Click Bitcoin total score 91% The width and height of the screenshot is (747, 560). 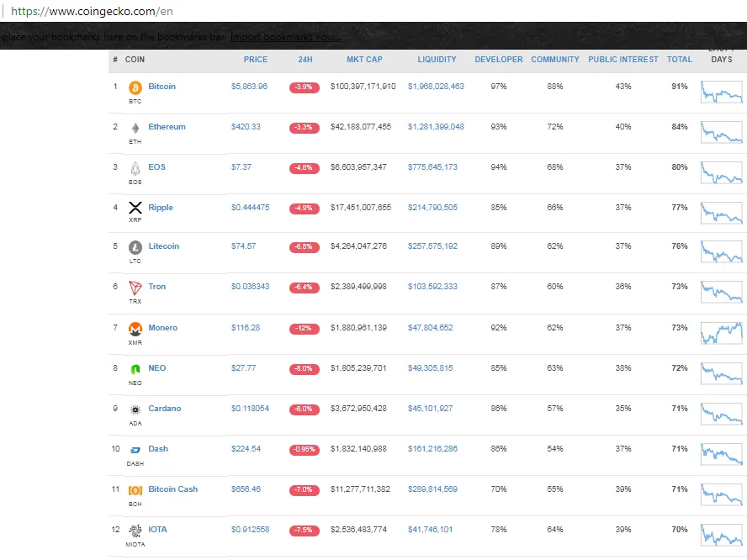point(680,87)
